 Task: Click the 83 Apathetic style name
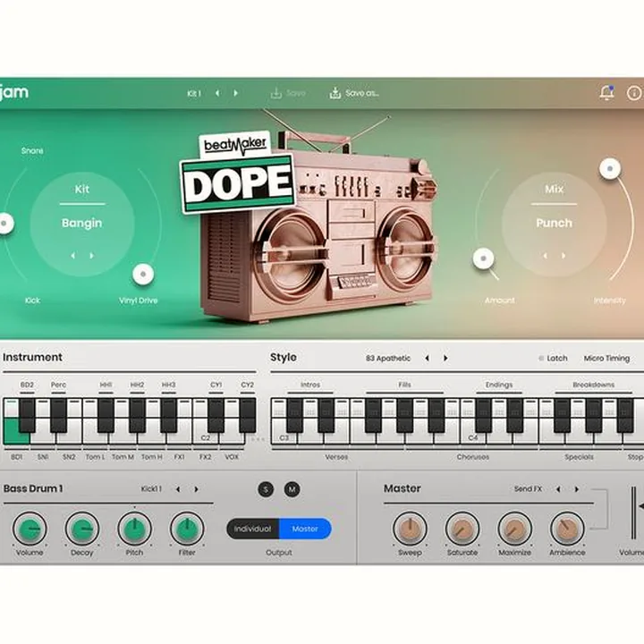coord(388,358)
